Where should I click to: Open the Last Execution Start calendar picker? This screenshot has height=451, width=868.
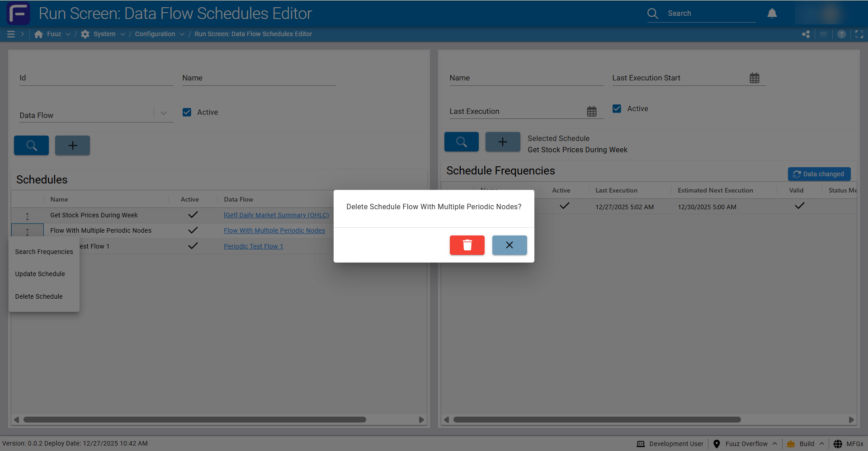tap(754, 78)
